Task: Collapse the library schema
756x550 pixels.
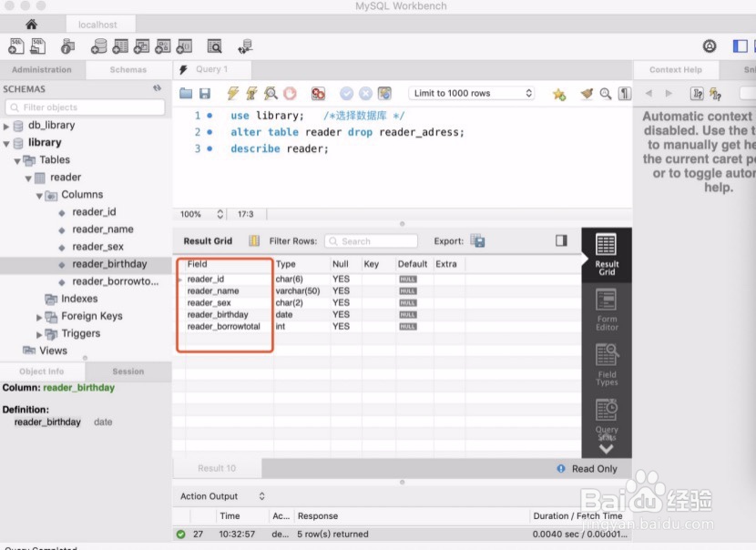Action: pos(6,144)
